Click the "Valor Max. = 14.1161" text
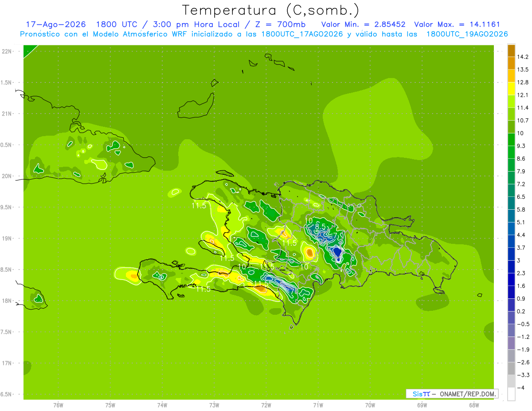This screenshot has width=532, height=411. [x=457, y=25]
